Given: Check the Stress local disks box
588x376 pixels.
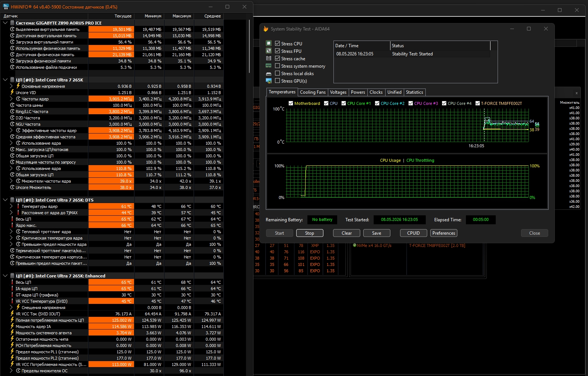Looking at the screenshot, I should (x=277, y=73).
